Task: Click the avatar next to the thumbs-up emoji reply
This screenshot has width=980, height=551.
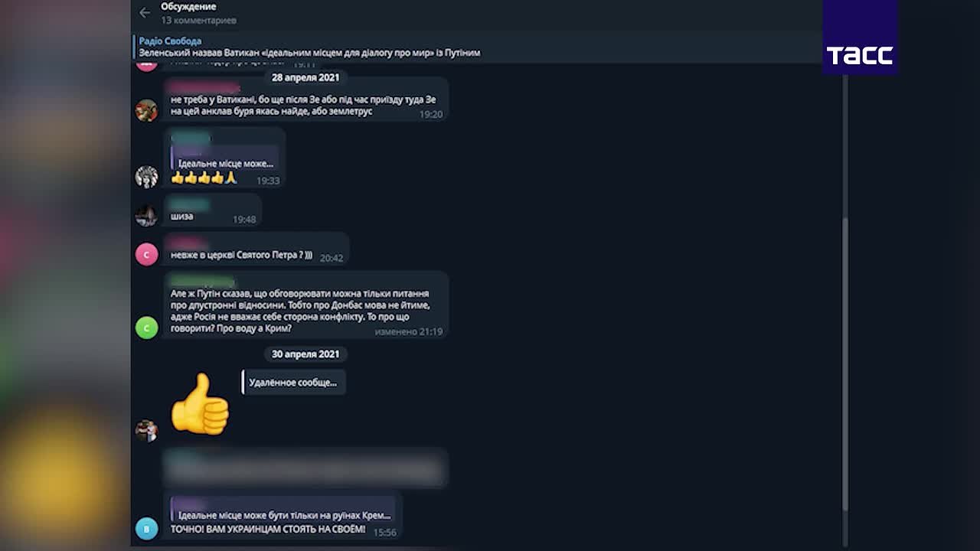Action: 146,177
